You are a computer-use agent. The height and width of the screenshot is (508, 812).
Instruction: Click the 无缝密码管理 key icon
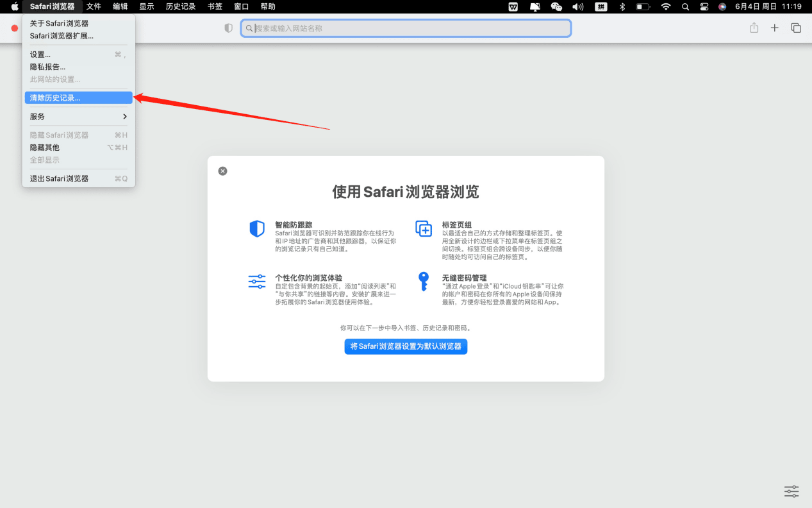423,282
